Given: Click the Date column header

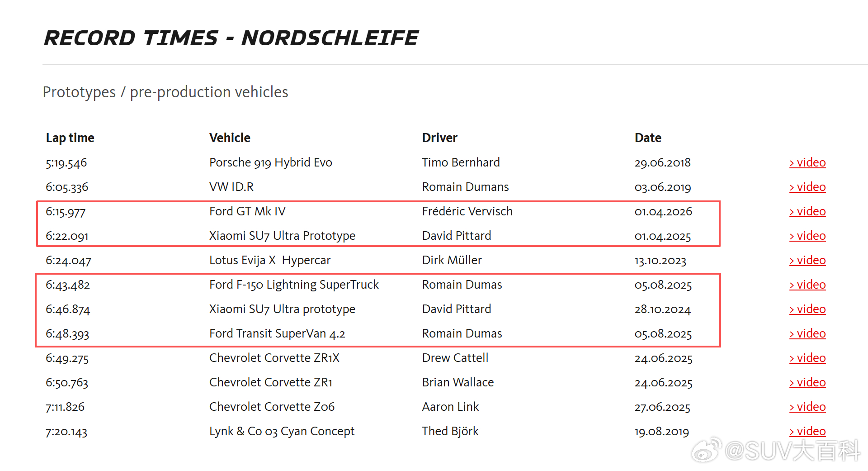Looking at the screenshot, I should click(x=648, y=138).
